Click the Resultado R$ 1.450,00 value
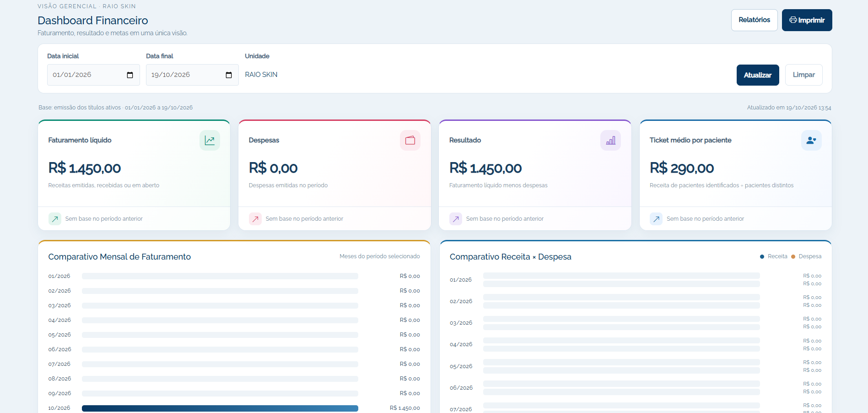This screenshot has width=868, height=413. pos(485,168)
